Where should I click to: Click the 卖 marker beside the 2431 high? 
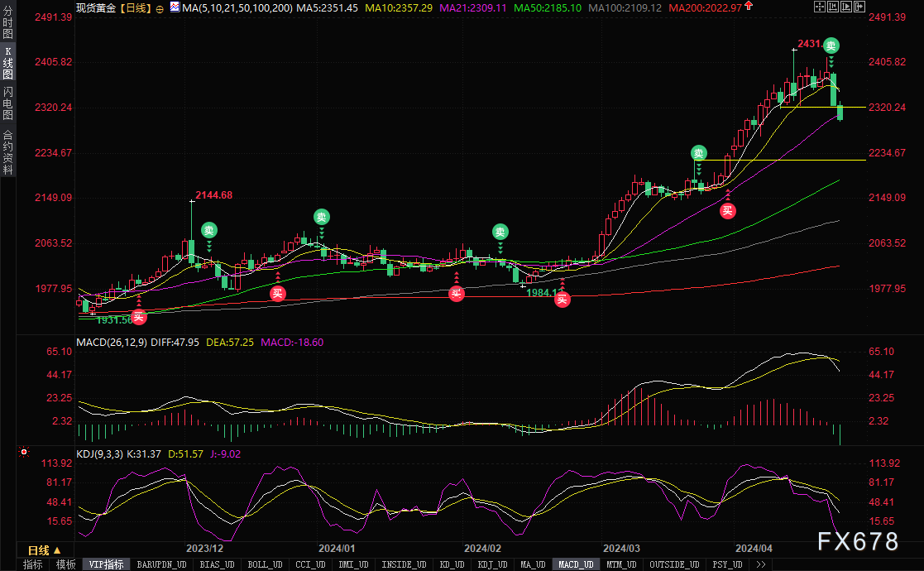(x=831, y=46)
